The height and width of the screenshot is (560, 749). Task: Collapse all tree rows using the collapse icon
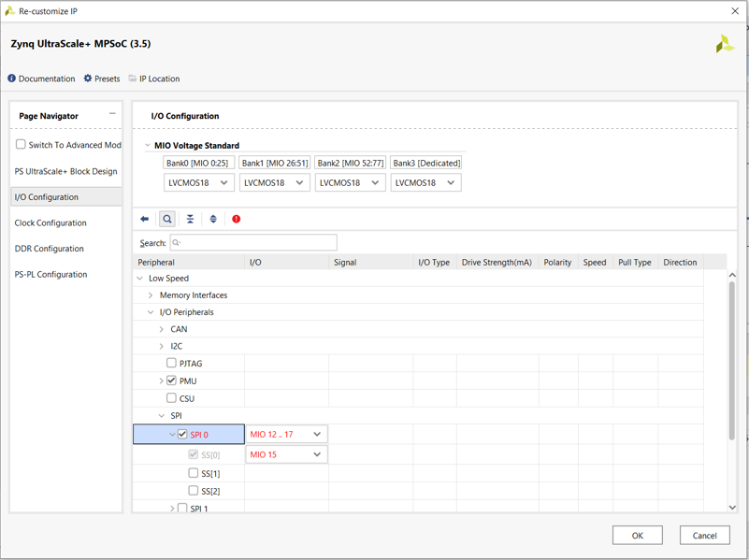point(191,219)
